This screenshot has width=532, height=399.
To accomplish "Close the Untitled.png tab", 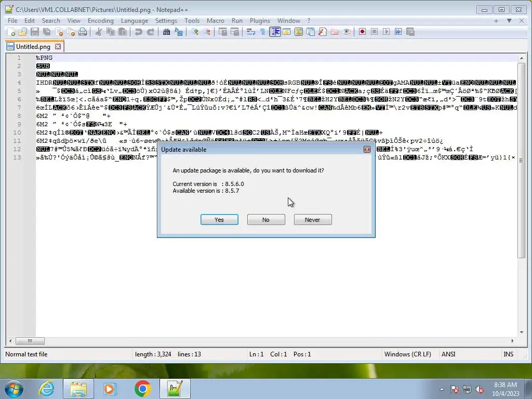I will [x=58, y=46].
